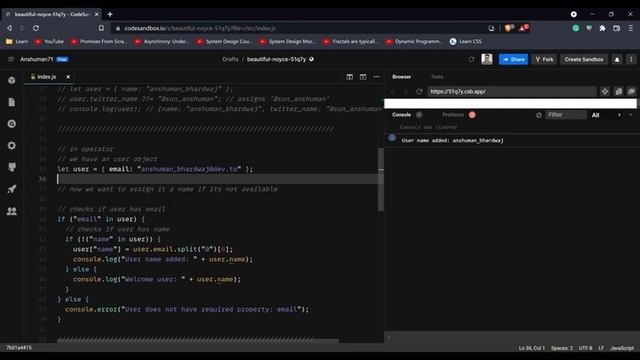
Task: Open the browser extensions puzzle icon
Action: (602, 28)
